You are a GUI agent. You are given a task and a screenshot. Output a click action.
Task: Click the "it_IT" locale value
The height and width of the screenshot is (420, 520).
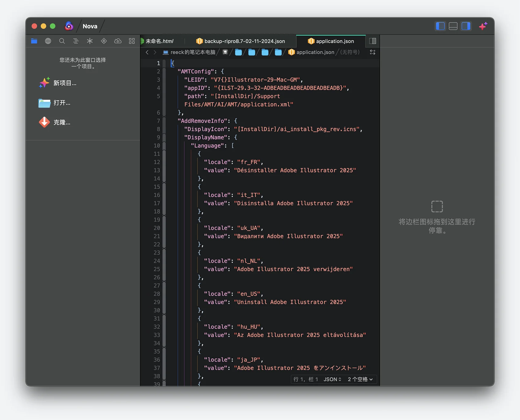pos(249,195)
